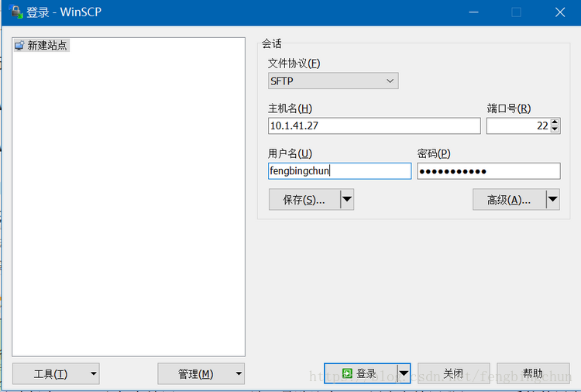Open the 管理(M) manage menu button
The height and width of the screenshot is (392, 581).
(201, 373)
